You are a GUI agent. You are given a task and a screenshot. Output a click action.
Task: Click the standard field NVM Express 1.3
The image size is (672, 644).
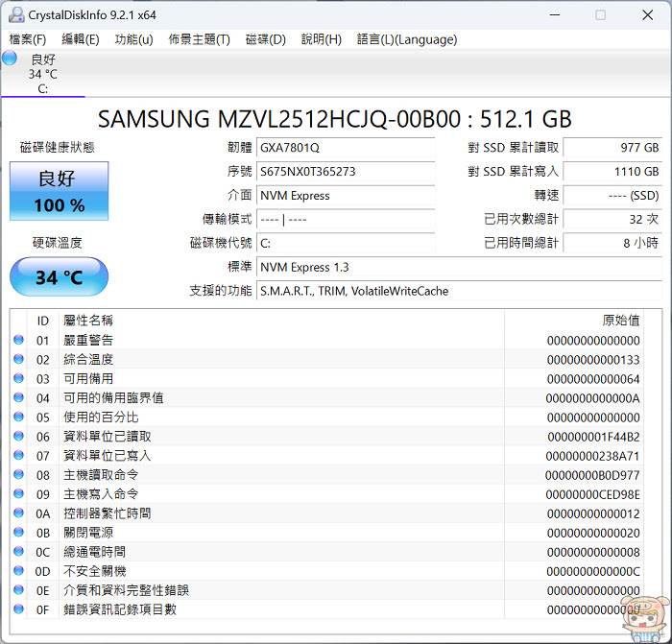(x=459, y=268)
